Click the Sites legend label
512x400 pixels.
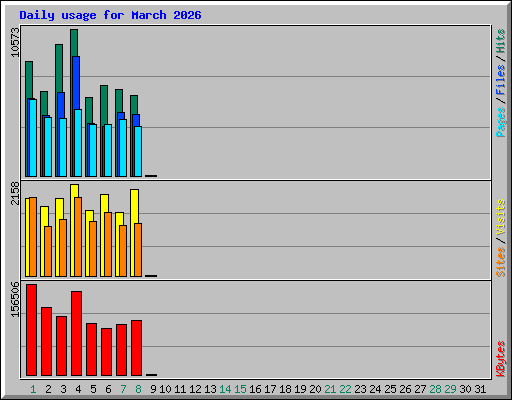coord(500,262)
